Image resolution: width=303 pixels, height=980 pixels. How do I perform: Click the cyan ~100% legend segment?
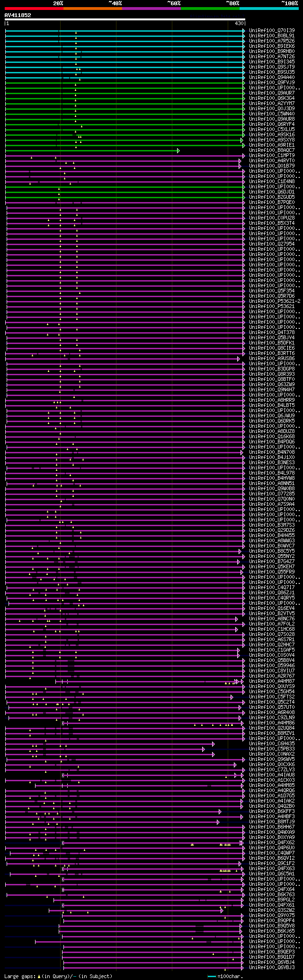[x=269, y=8]
